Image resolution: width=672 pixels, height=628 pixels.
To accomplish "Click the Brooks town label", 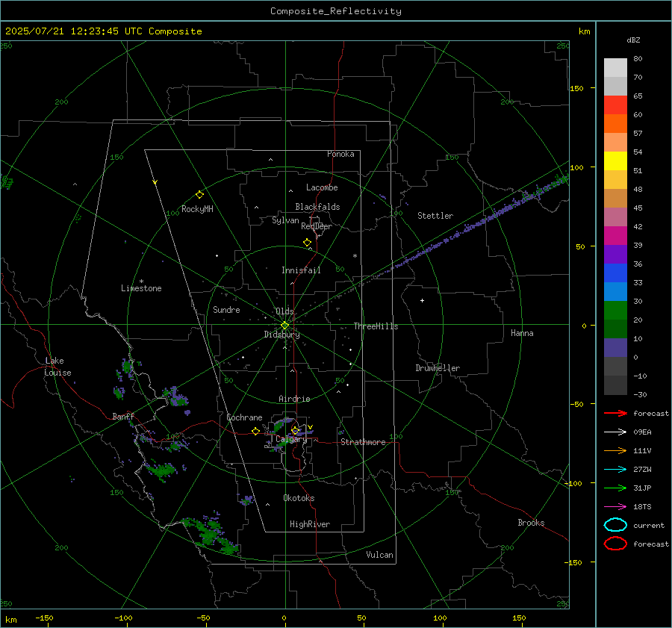I will click(531, 523).
